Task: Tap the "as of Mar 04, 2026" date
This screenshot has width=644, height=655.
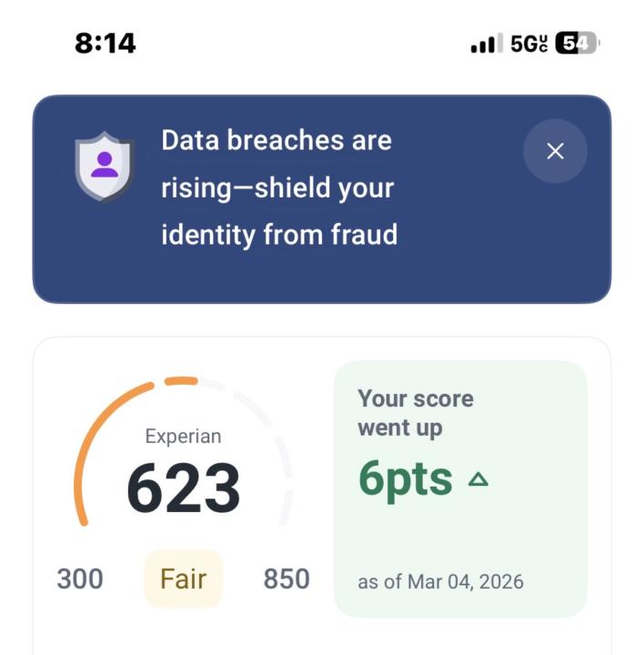Action: coord(441,582)
